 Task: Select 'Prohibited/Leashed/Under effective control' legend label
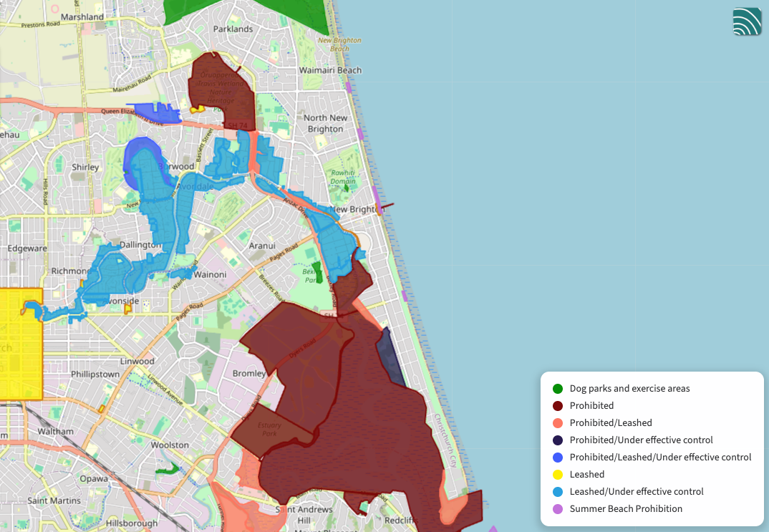[x=660, y=457]
